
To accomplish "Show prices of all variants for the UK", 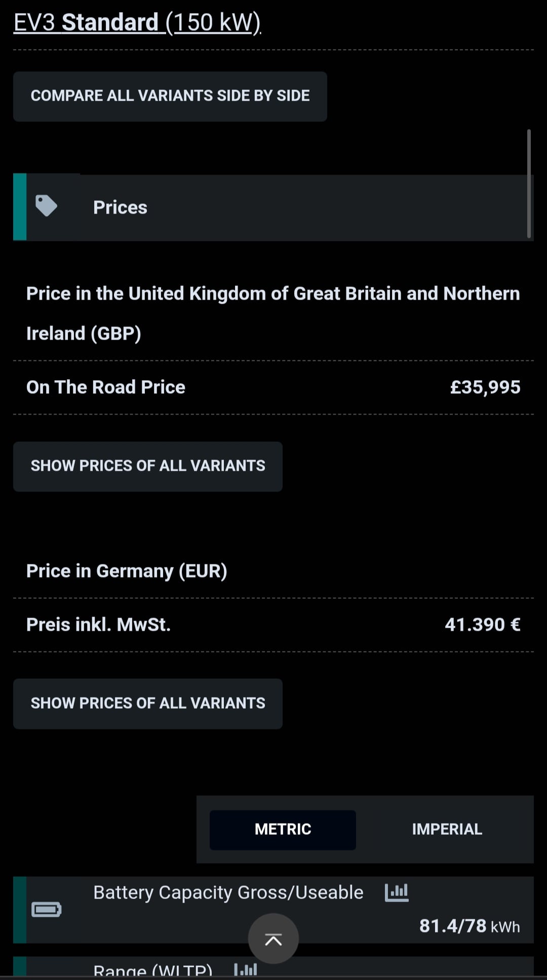I will 148,466.
